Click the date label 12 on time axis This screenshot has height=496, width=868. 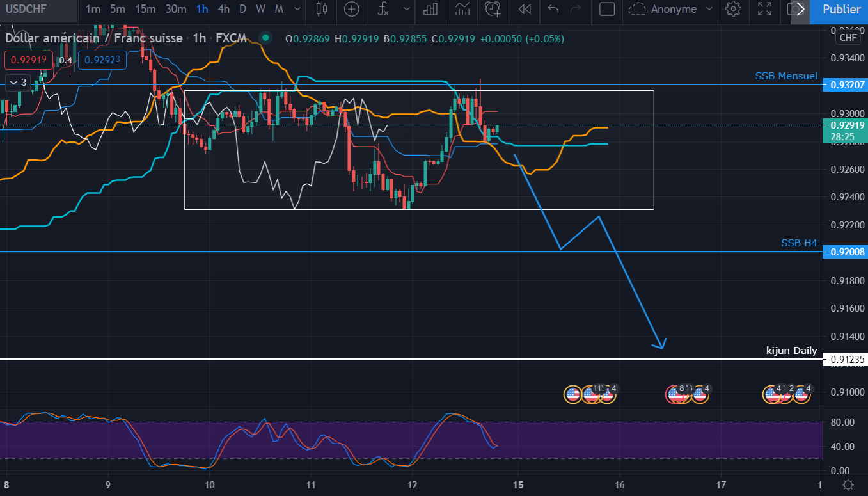(413, 484)
